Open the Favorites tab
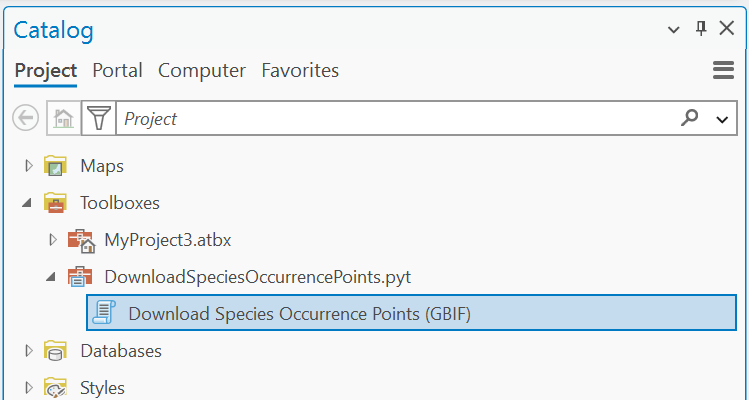The width and height of the screenshot is (749, 400). pyautogui.click(x=300, y=71)
